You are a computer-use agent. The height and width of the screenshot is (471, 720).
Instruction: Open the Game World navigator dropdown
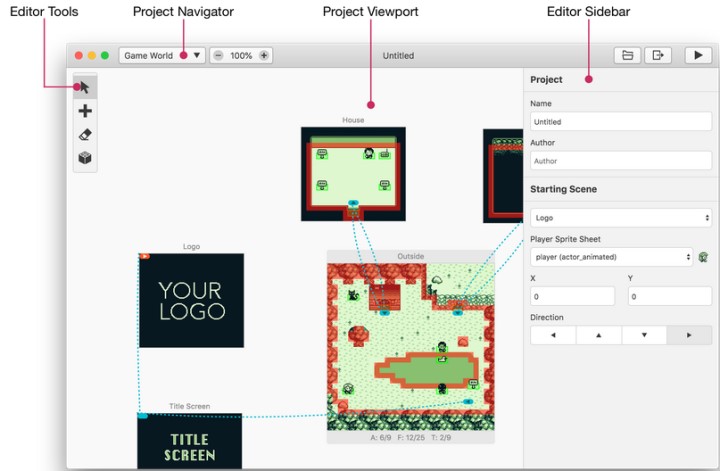(162, 56)
